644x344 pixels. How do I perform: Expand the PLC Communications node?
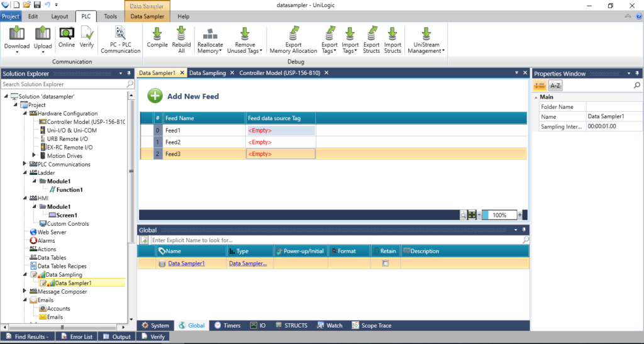pyautogui.click(x=25, y=164)
